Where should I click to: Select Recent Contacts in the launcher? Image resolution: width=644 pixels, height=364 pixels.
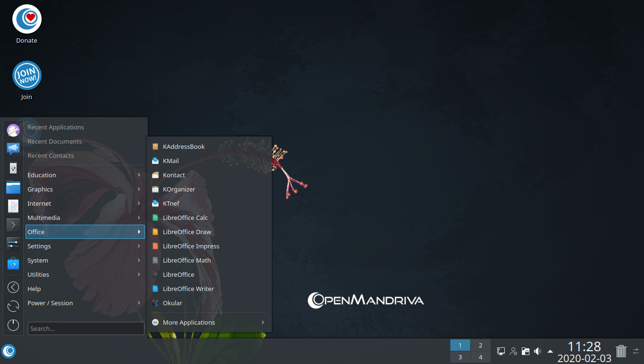(85, 155)
